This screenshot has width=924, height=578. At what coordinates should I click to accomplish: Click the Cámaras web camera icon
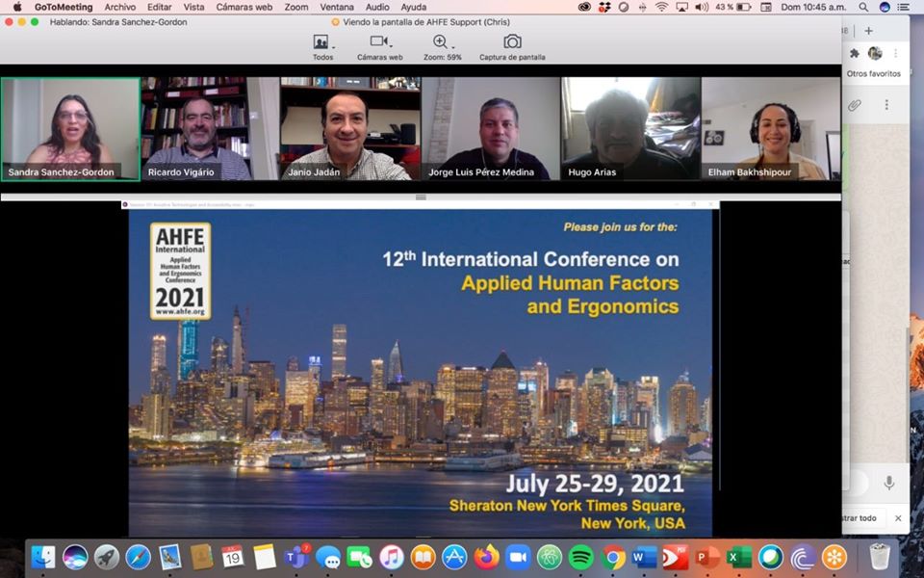click(377, 41)
